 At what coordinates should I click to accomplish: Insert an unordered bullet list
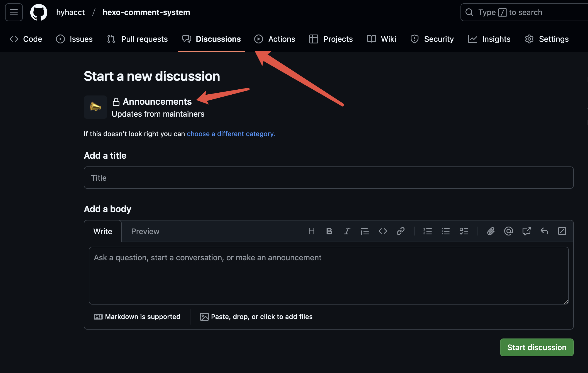[x=446, y=231]
